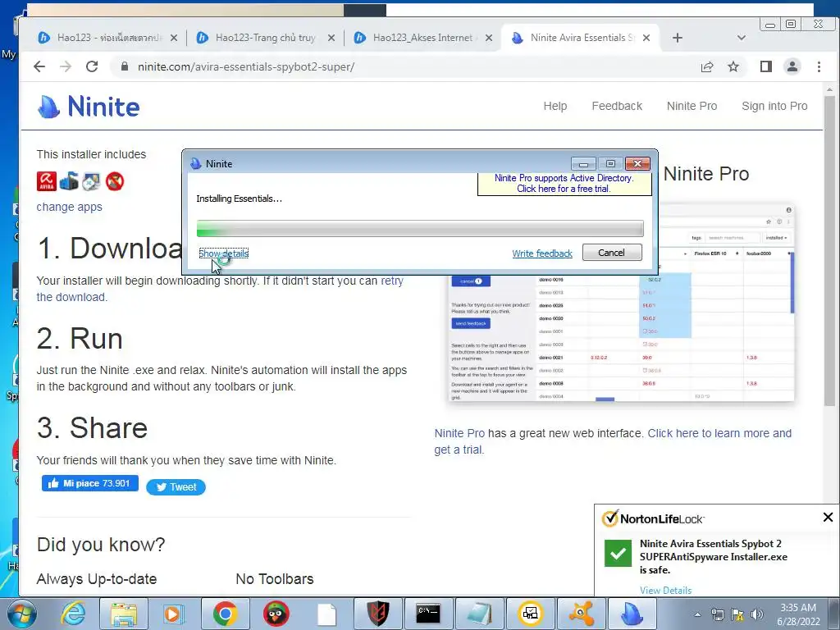Image resolution: width=840 pixels, height=630 pixels.
Task: Open Ninite Pro in the header
Action: click(x=692, y=106)
